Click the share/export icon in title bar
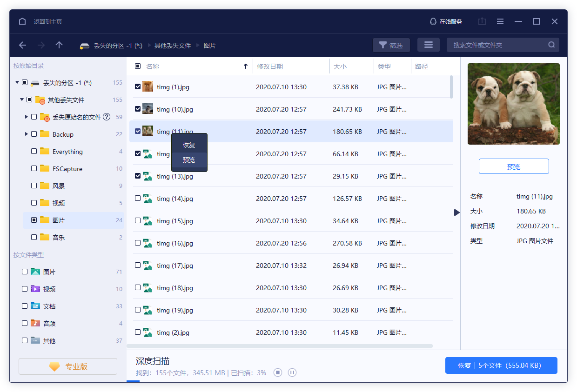 pos(482,21)
